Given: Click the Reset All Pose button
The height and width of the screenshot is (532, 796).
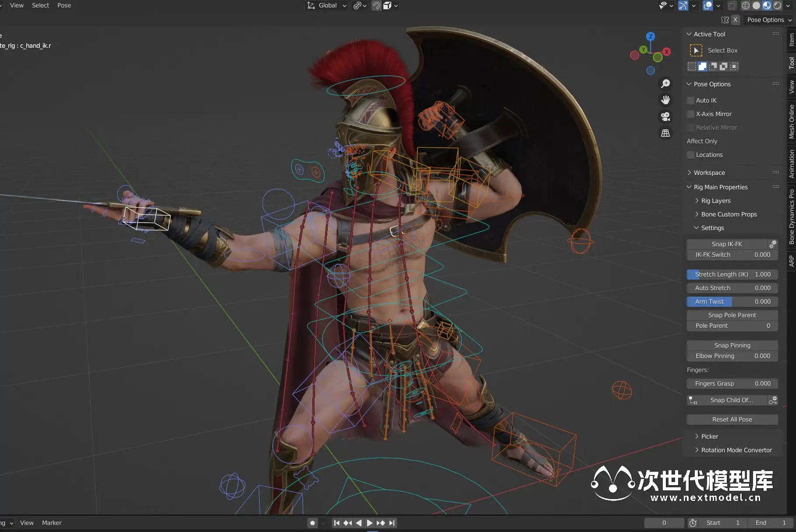Looking at the screenshot, I should [732, 419].
